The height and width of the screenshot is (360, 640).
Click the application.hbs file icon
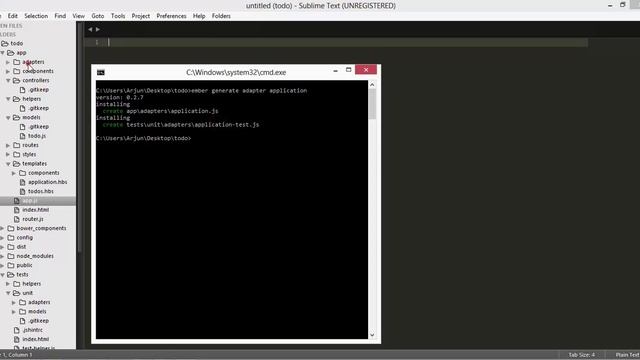(23, 182)
